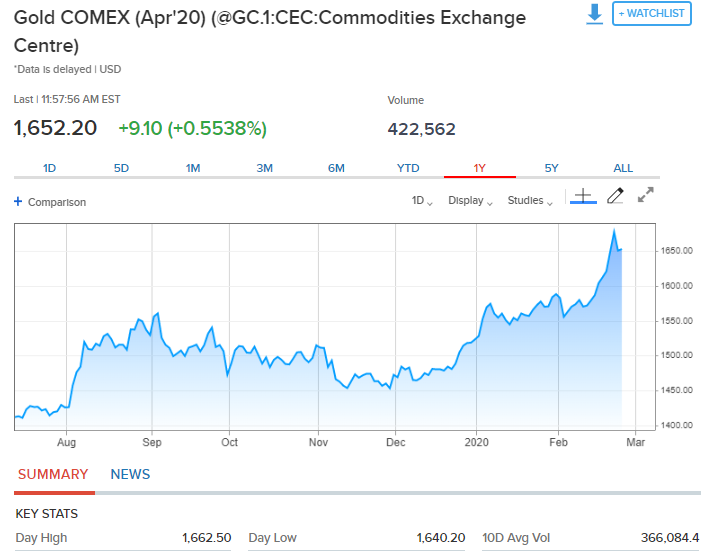The width and height of the screenshot is (713, 556).
Task: Expand the Display options dropdown
Action: pyautogui.click(x=470, y=201)
